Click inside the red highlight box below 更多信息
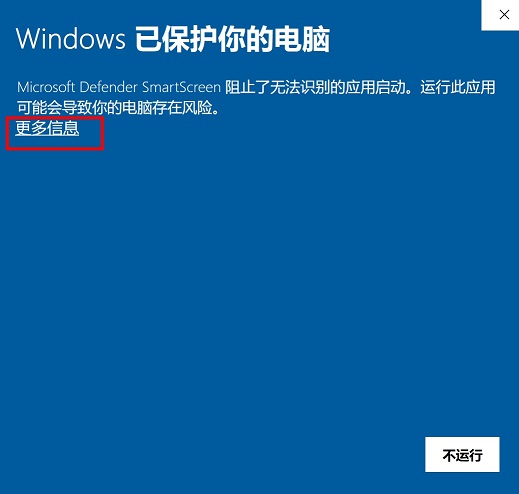519x494 pixels. point(55,143)
